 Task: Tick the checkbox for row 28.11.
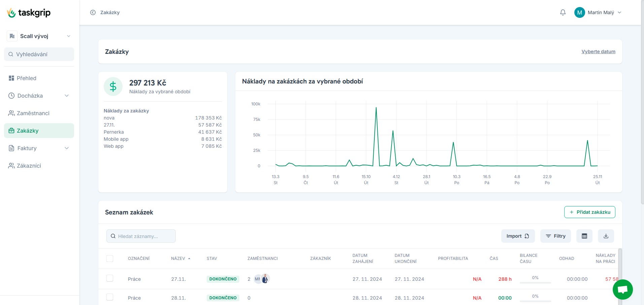(x=110, y=297)
